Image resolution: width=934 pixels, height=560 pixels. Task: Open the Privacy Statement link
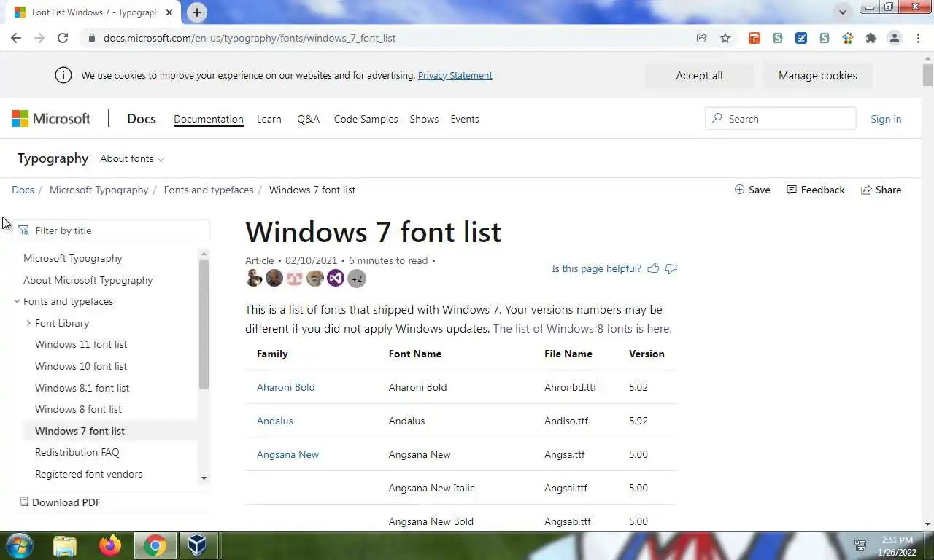(x=455, y=75)
